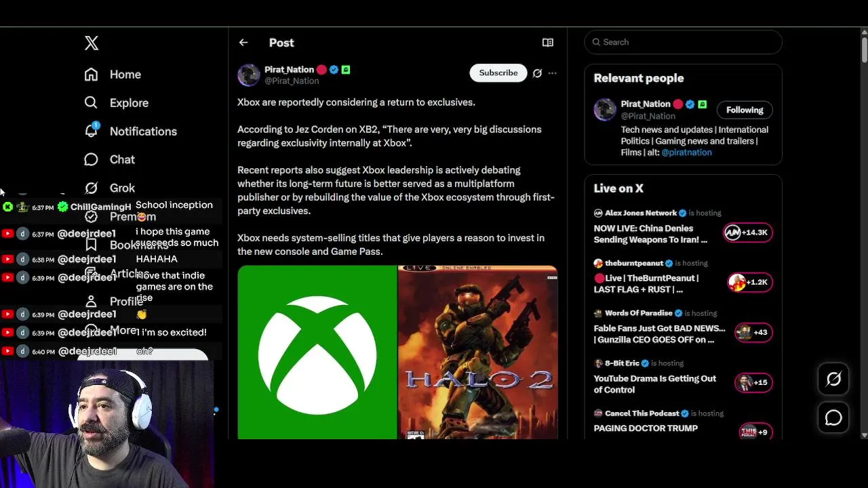The image size is (868, 488).
Task: Click the page's vertical scrollbar
Action: [864, 203]
